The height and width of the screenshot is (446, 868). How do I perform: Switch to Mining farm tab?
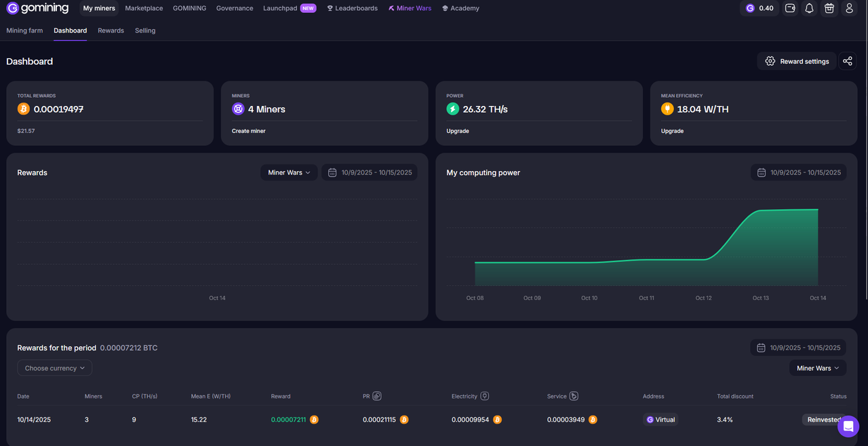coord(24,31)
